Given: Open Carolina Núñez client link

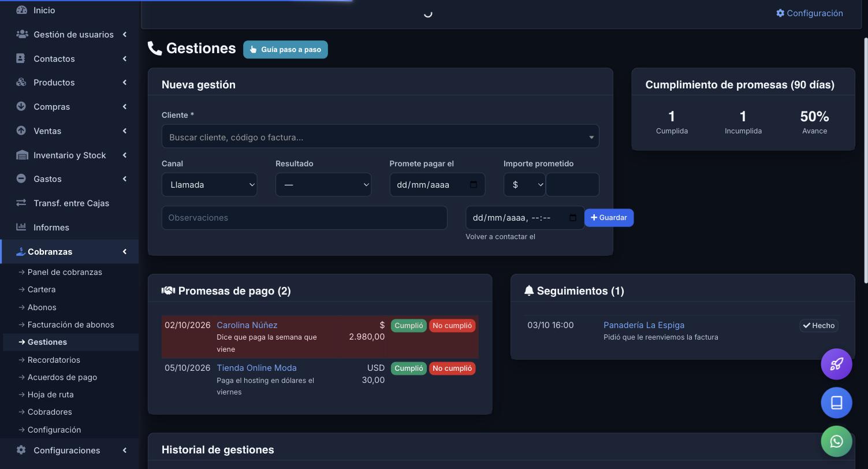Looking at the screenshot, I should click(x=247, y=325).
